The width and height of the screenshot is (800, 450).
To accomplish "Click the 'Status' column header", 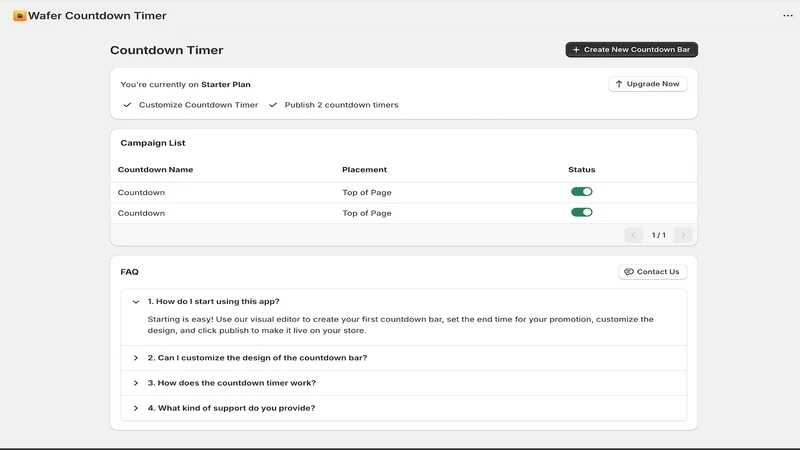I will point(582,170).
